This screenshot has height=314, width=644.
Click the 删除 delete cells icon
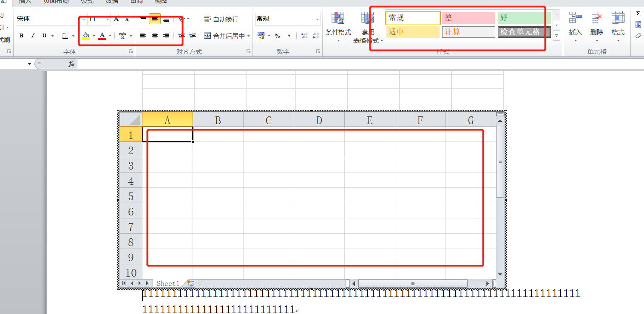(x=596, y=24)
